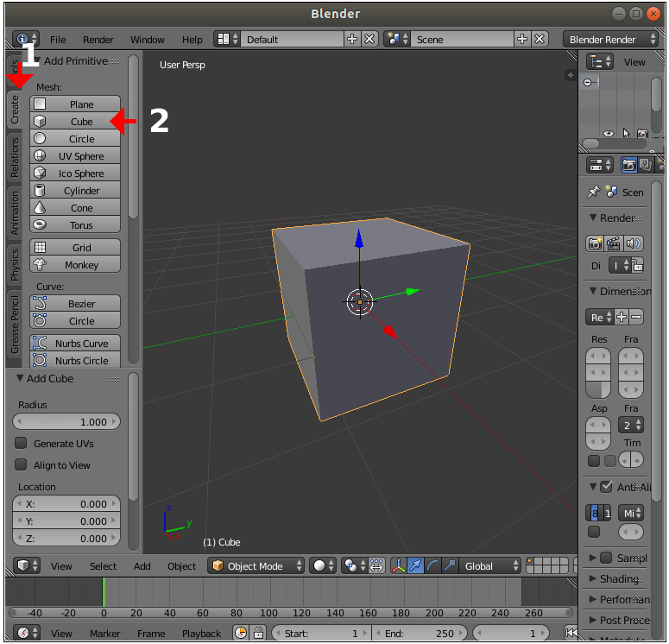Add an Ico Sphere mesh

[75, 174]
